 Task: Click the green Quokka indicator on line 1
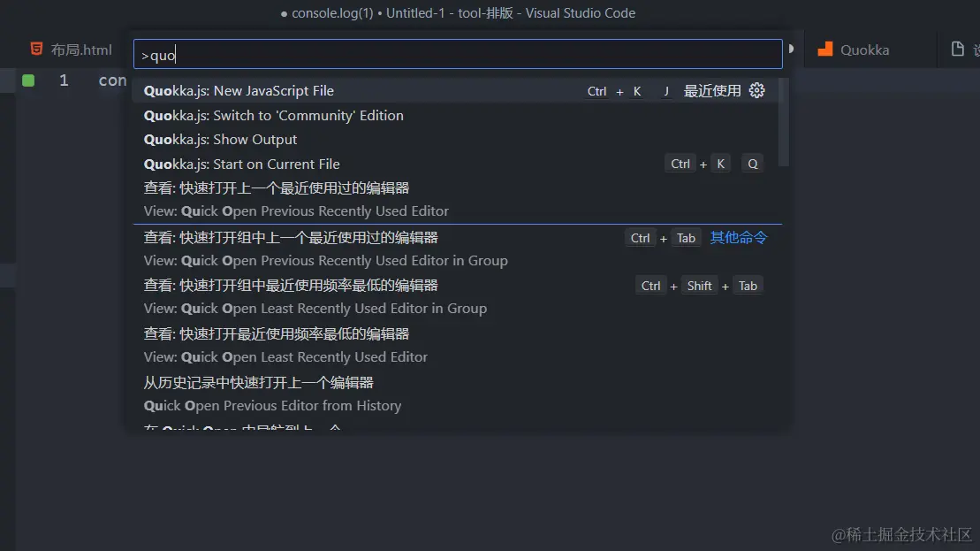pos(28,80)
